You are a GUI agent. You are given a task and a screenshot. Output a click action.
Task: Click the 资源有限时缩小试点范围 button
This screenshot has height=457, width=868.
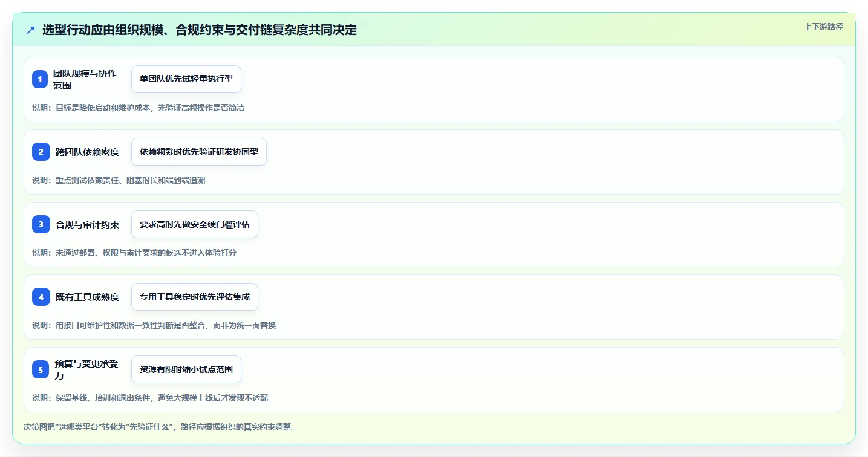186,369
